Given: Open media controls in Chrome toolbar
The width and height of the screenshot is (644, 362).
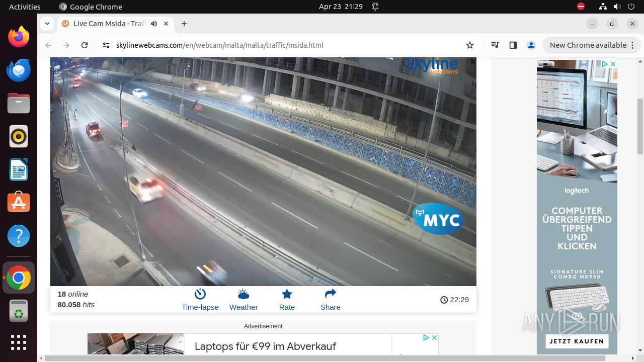Looking at the screenshot, I should (x=495, y=45).
